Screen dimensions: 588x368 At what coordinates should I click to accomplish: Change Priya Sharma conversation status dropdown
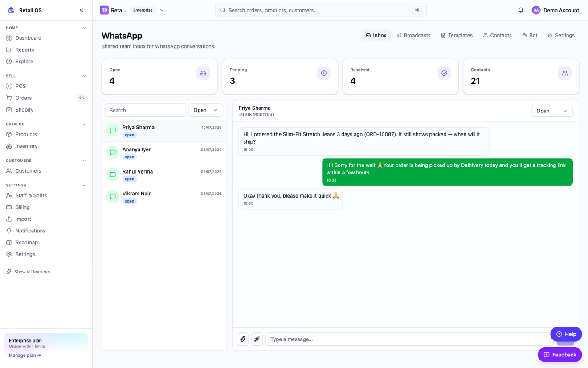click(552, 111)
